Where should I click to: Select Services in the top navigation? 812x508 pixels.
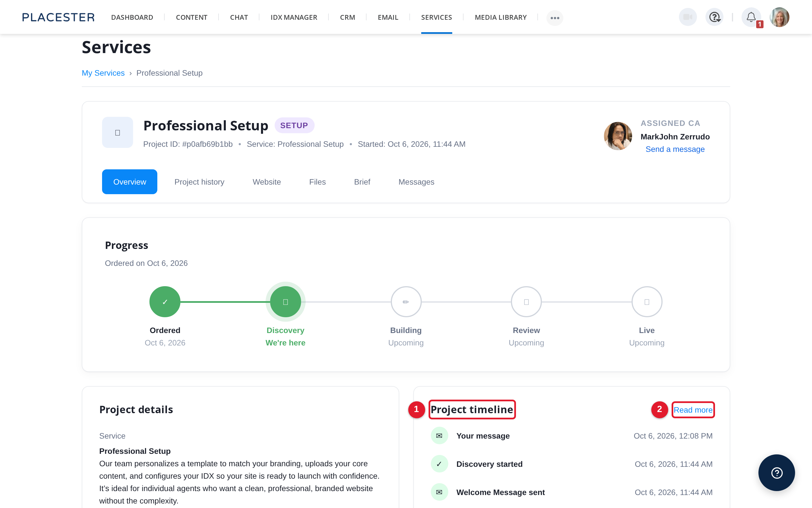click(436, 17)
